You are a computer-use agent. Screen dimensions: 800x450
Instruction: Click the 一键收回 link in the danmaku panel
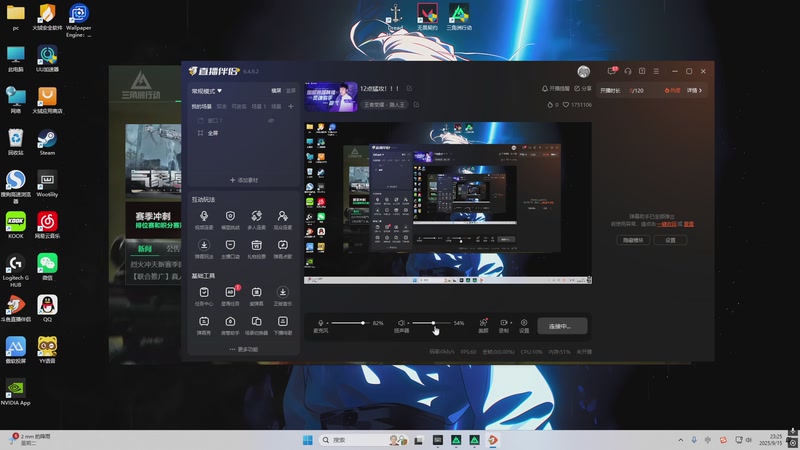tap(666, 224)
